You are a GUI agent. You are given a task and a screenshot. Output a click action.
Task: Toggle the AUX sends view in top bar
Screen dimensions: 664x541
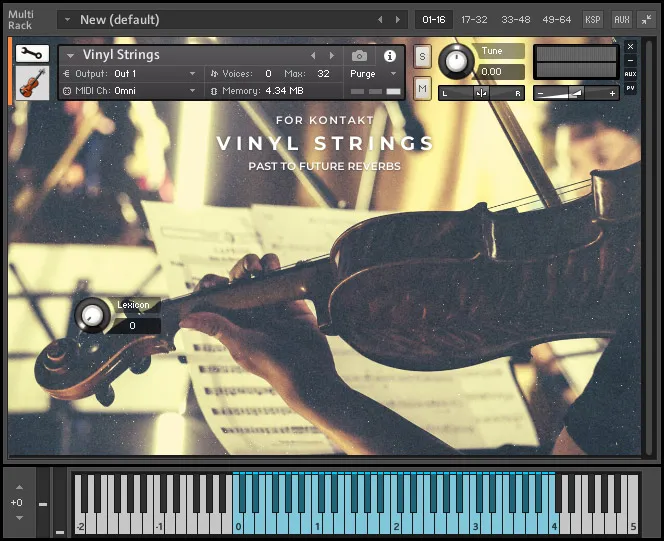tap(621, 19)
